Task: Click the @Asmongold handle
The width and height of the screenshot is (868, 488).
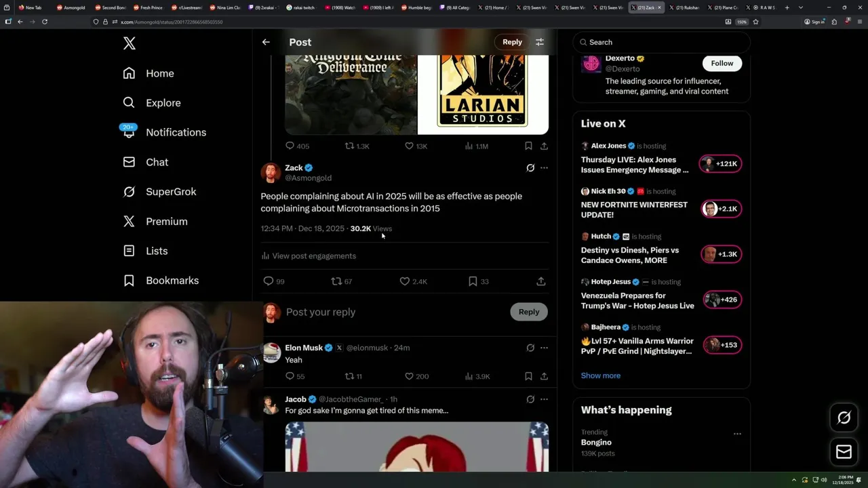Action: 308,178
